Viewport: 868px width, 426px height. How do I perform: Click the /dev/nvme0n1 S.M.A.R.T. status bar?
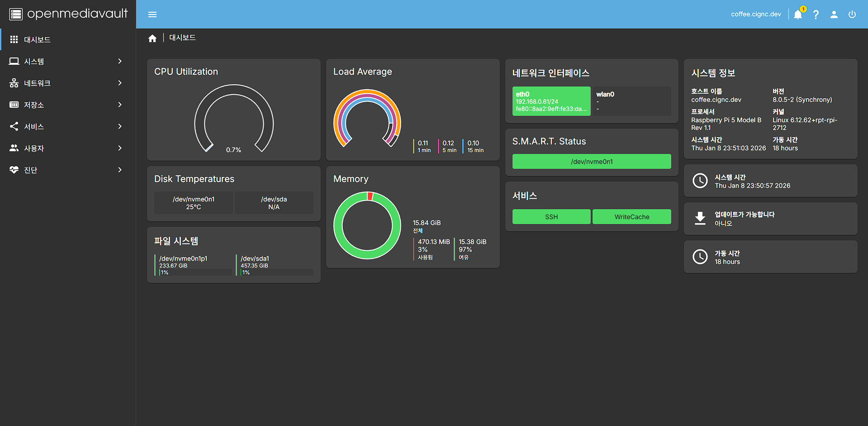coord(591,162)
